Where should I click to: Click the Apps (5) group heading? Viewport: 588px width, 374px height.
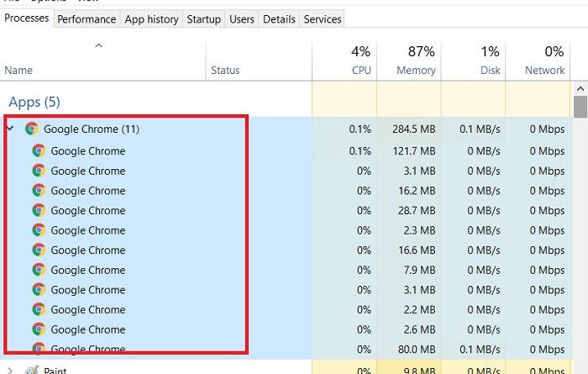(x=34, y=102)
